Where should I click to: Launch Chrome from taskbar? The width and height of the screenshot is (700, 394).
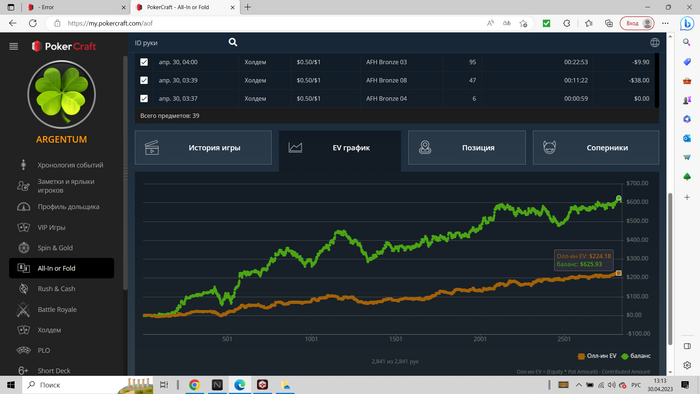(x=194, y=385)
